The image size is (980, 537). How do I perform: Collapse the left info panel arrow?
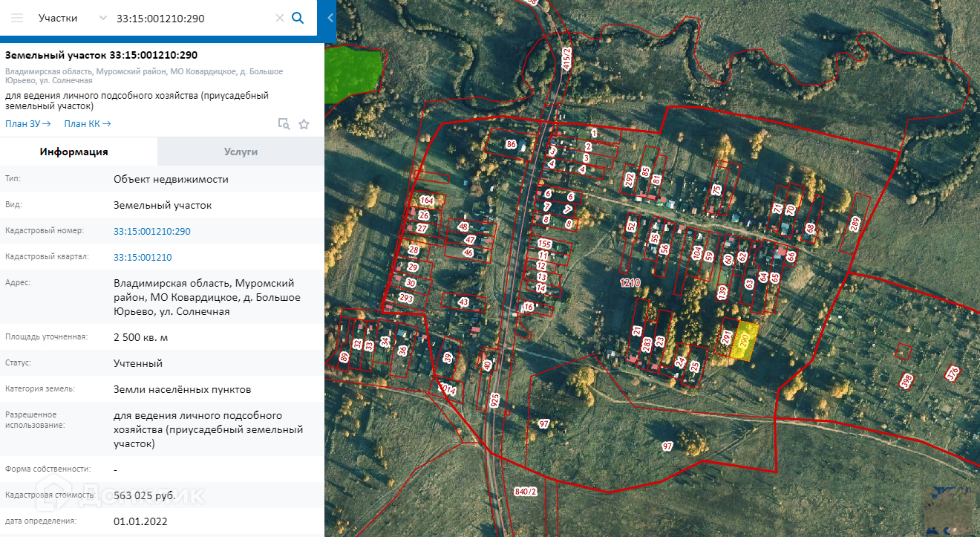click(330, 18)
